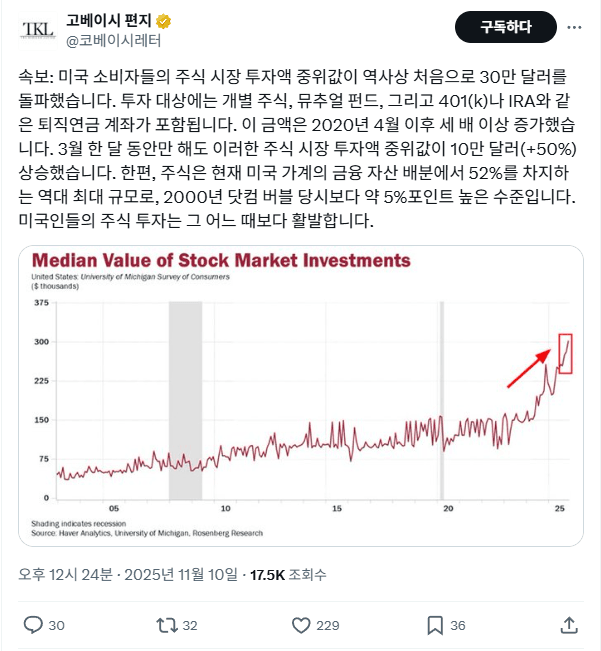Toggle the heart like icon

[x=301, y=625]
